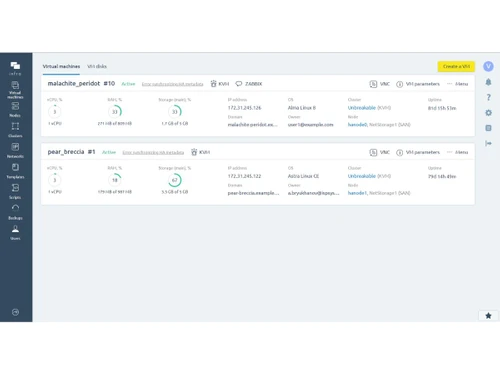Viewport: 500px width, 375px height.
Task: Open Unbreakable cluster link for pear_breccia
Action: tap(362, 176)
